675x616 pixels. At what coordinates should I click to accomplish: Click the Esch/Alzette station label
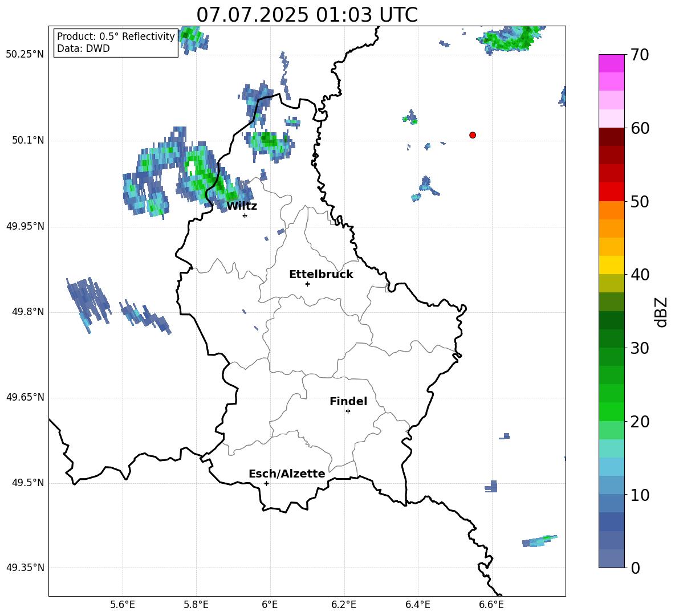pyautogui.click(x=287, y=474)
